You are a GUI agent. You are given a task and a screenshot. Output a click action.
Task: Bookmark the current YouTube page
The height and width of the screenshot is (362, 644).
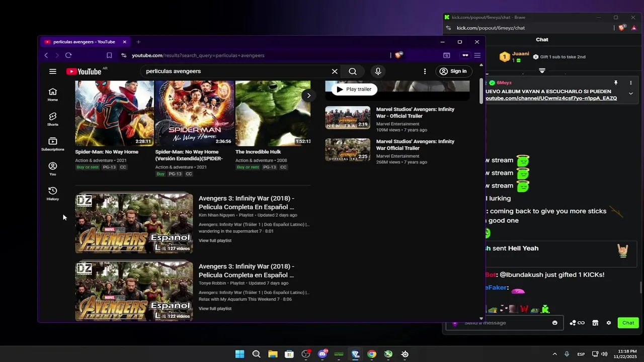(109, 55)
